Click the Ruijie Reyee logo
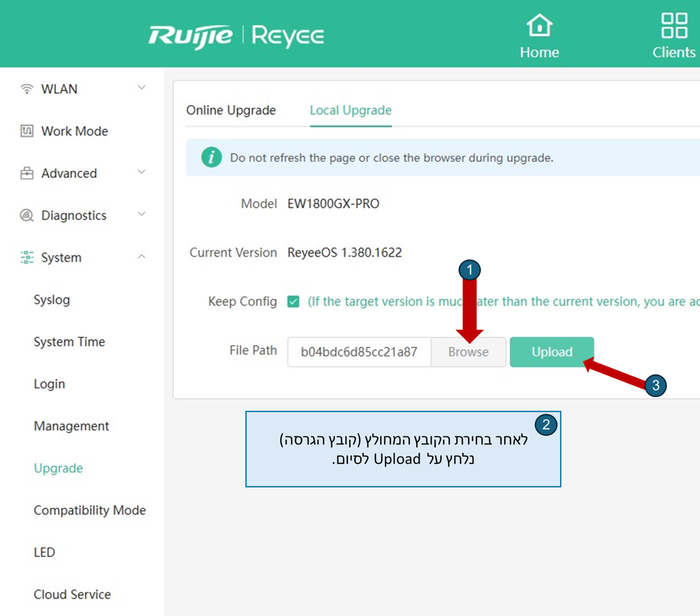This screenshot has height=616, width=700. pyautogui.click(x=236, y=36)
